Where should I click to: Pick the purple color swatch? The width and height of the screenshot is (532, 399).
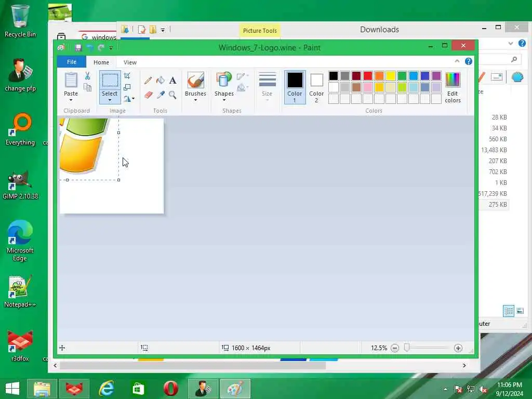point(436,76)
